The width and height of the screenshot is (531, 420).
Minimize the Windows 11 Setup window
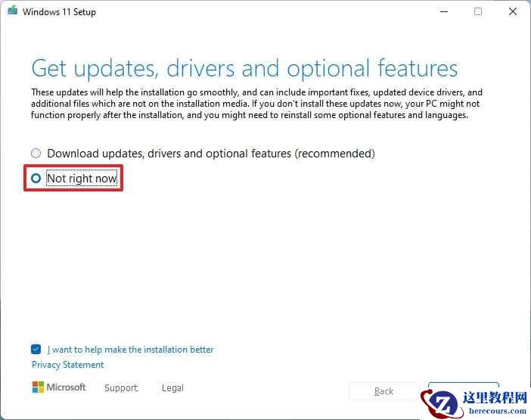444,11
